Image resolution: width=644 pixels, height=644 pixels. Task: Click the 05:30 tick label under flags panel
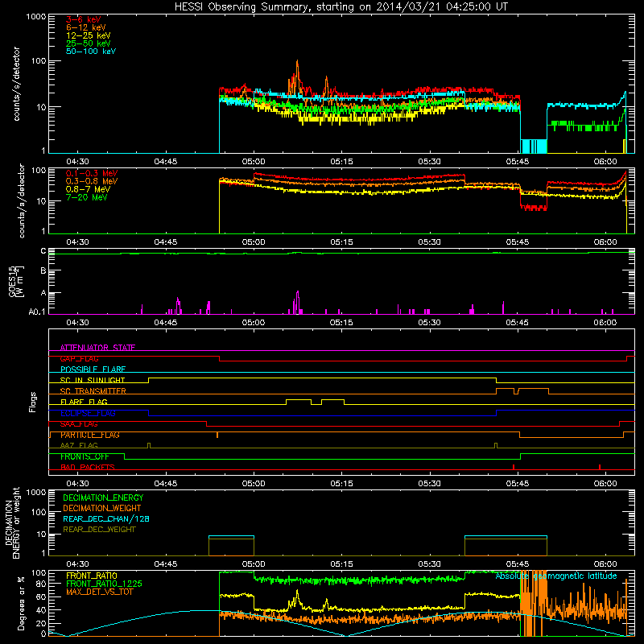coord(430,484)
